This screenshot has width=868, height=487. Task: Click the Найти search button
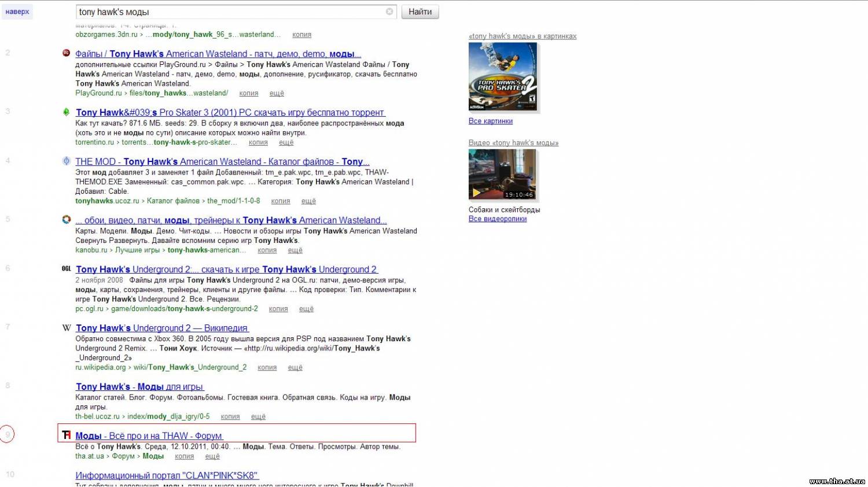420,12
